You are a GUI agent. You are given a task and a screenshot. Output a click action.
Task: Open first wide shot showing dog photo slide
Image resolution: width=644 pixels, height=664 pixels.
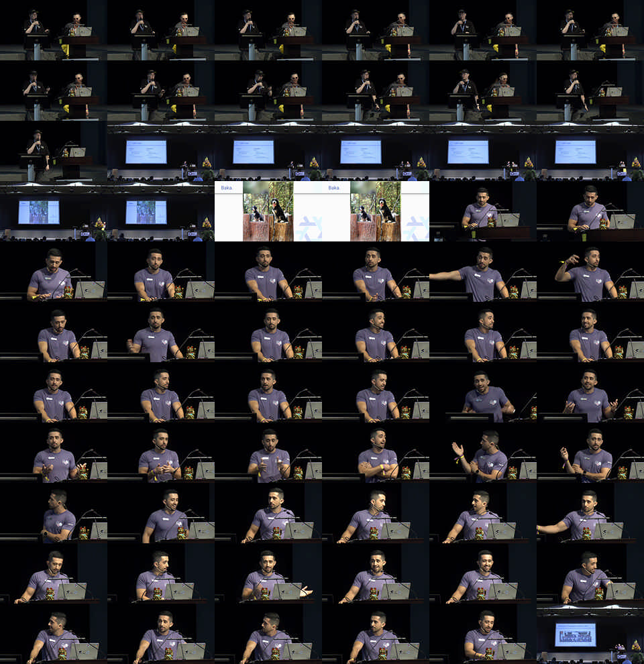click(54, 211)
